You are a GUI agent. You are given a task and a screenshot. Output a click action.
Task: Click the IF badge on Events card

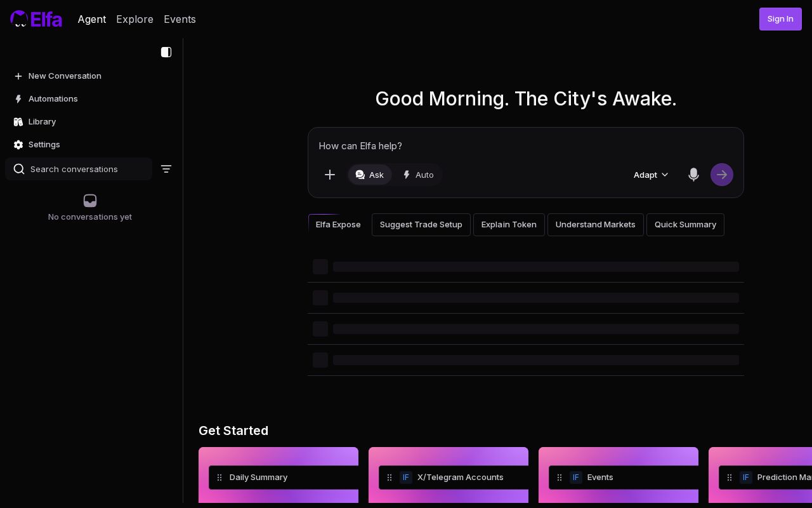tap(576, 478)
